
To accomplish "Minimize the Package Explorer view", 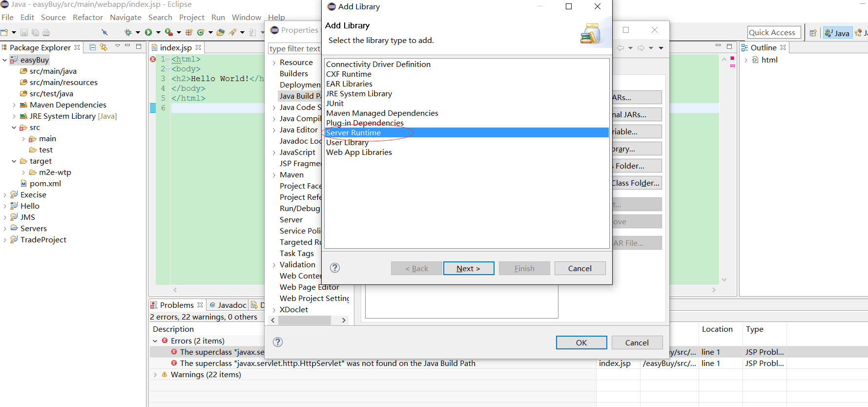I will click(127, 46).
